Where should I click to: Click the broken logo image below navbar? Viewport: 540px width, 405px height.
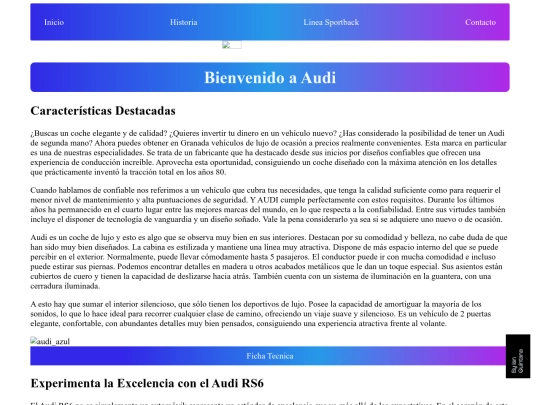(x=231, y=45)
